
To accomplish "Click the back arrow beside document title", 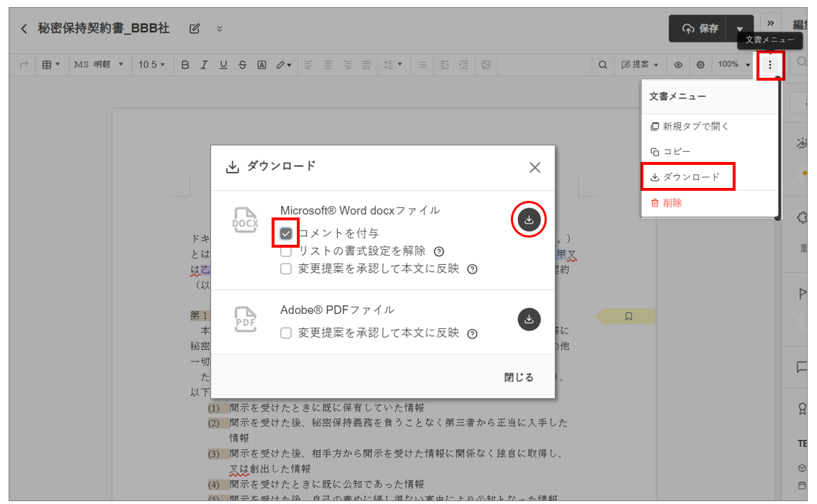I will 24,29.
